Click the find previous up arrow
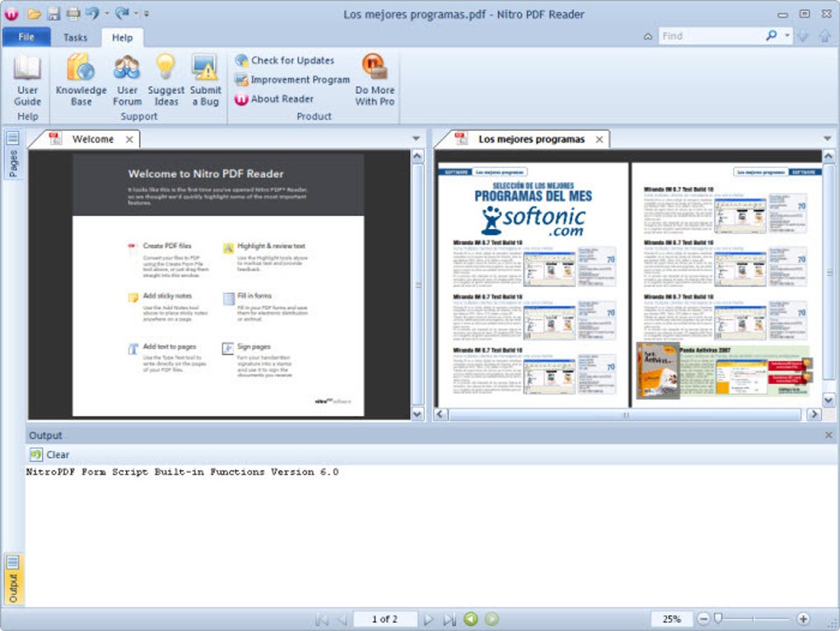This screenshot has height=631, width=840. 824,36
